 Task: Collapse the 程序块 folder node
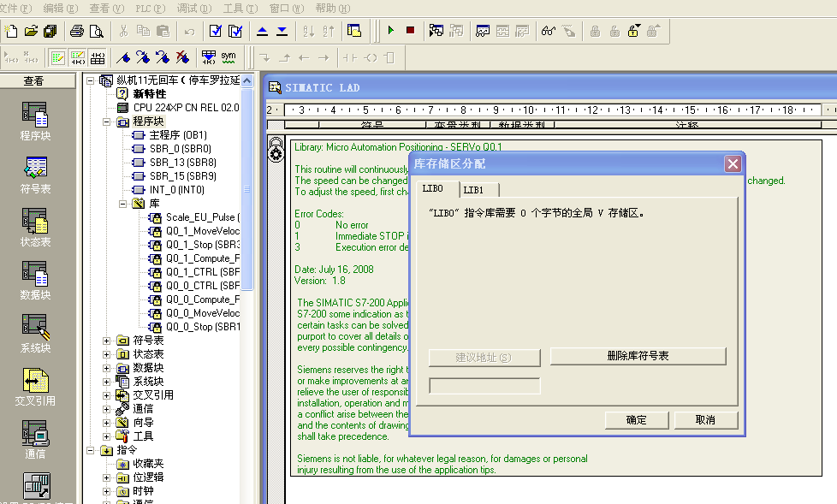point(107,122)
